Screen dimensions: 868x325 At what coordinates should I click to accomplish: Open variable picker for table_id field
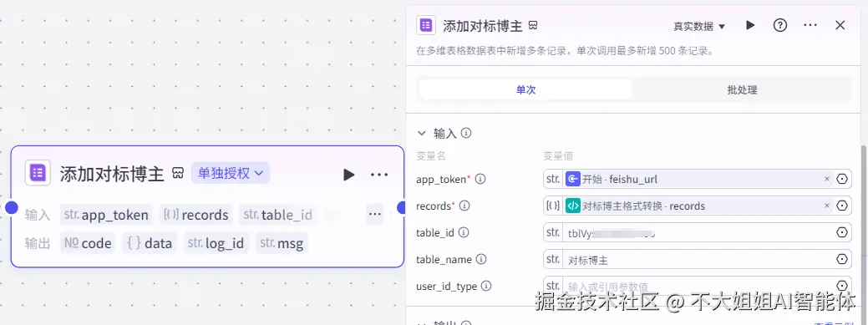click(842, 232)
